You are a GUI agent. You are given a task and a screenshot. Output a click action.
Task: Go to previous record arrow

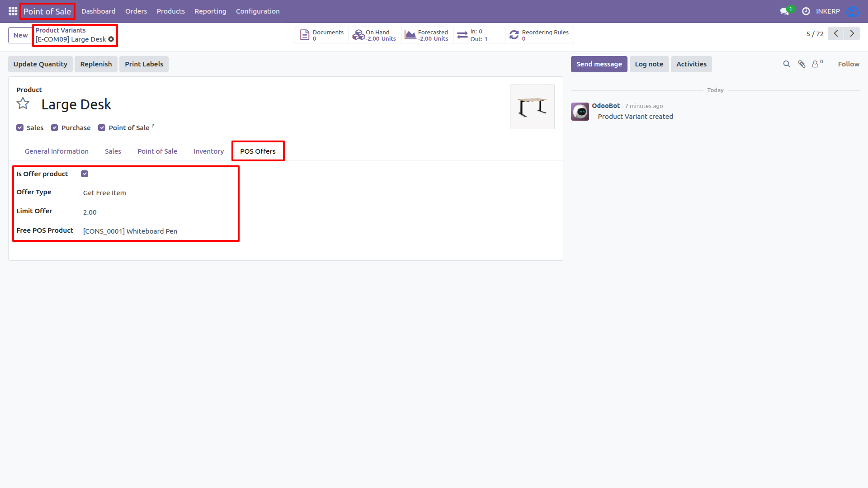pos(836,33)
